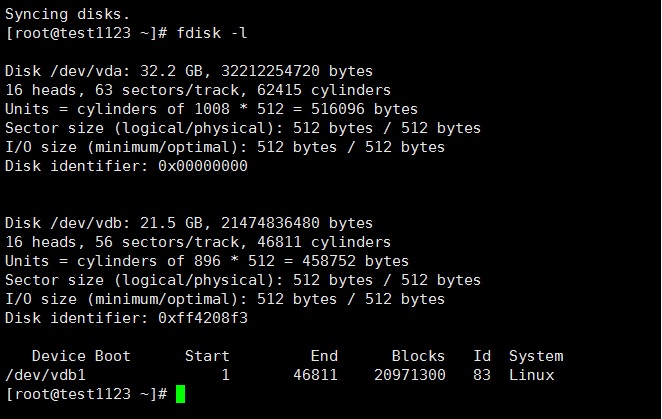The width and height of the screenshot is (662, 419).
Task: Click the 'System' column header
Action: (536, 356)
